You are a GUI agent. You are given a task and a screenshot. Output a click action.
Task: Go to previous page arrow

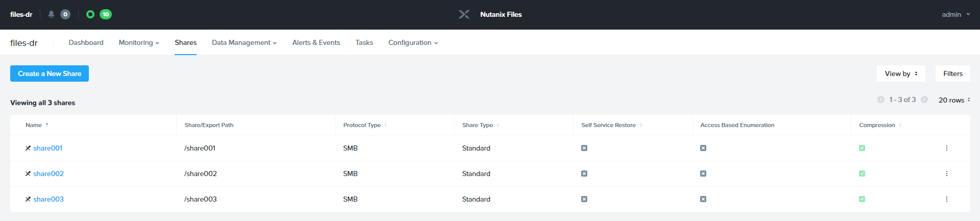click(881, 100)
